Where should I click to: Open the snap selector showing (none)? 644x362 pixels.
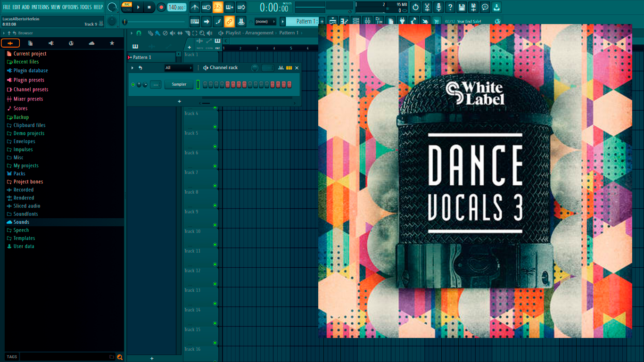265,22
